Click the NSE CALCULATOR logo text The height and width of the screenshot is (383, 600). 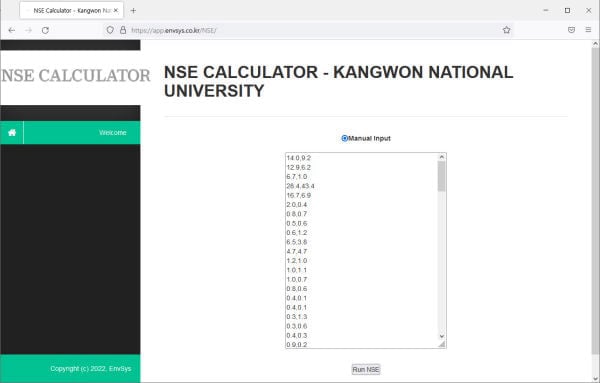(76, 75)
